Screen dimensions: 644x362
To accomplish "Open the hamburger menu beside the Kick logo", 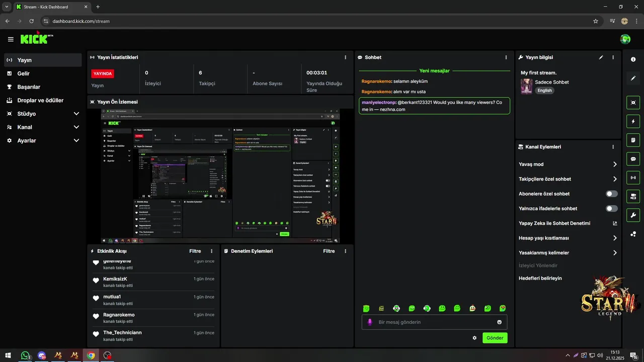I will (11, 39).
